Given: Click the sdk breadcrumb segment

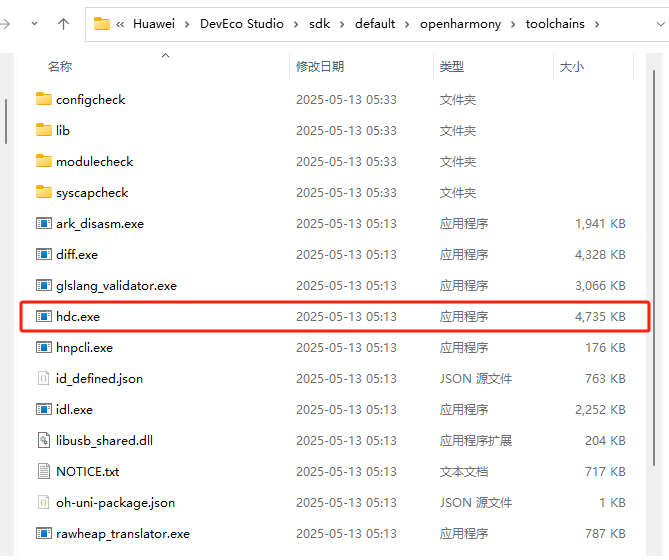Looking at the screenshot, I should point(320,24).
